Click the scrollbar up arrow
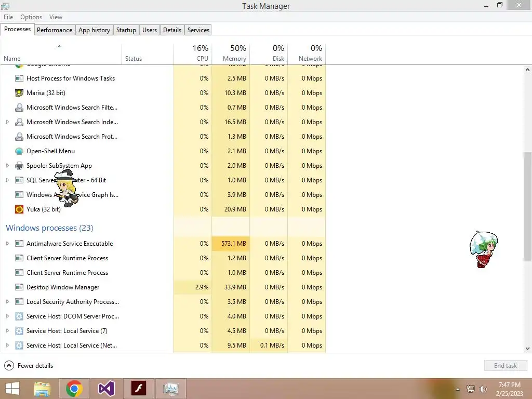Screen dimensions: 532x399 tap(527, 70)
